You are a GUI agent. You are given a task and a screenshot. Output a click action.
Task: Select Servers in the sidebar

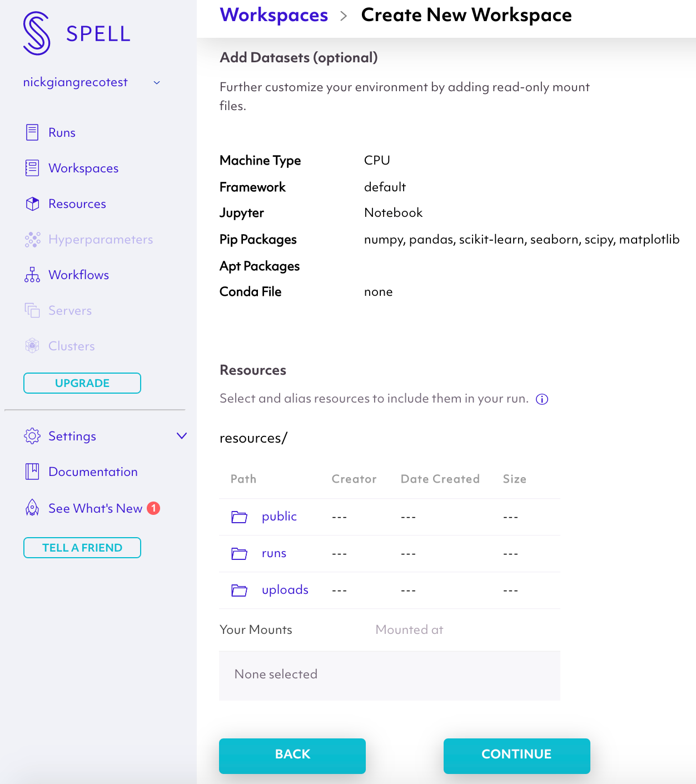click(69, 310)
